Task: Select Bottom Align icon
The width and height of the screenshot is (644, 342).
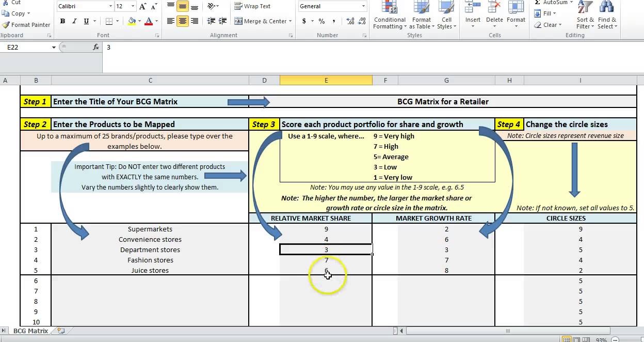Action: click(x=195, y=6)
